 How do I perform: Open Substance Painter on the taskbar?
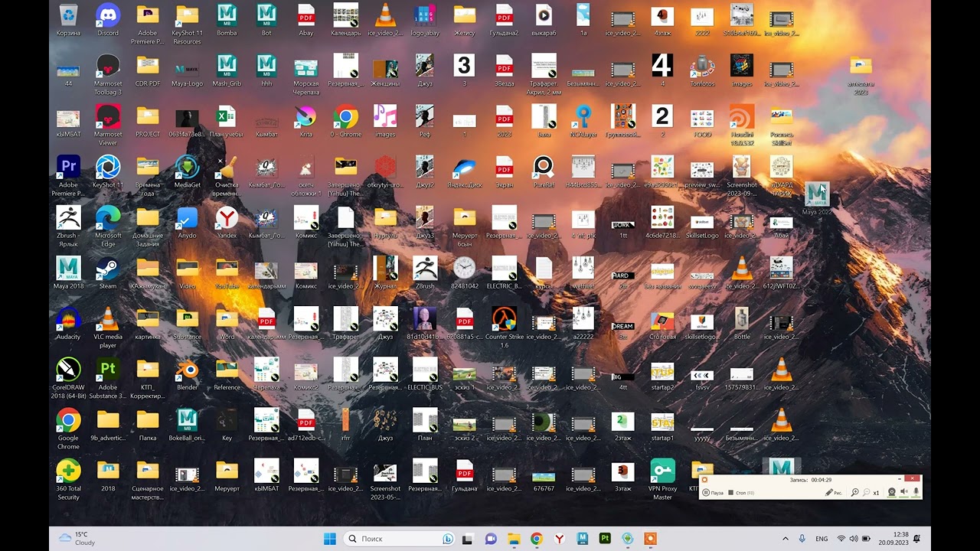(605, 539)
